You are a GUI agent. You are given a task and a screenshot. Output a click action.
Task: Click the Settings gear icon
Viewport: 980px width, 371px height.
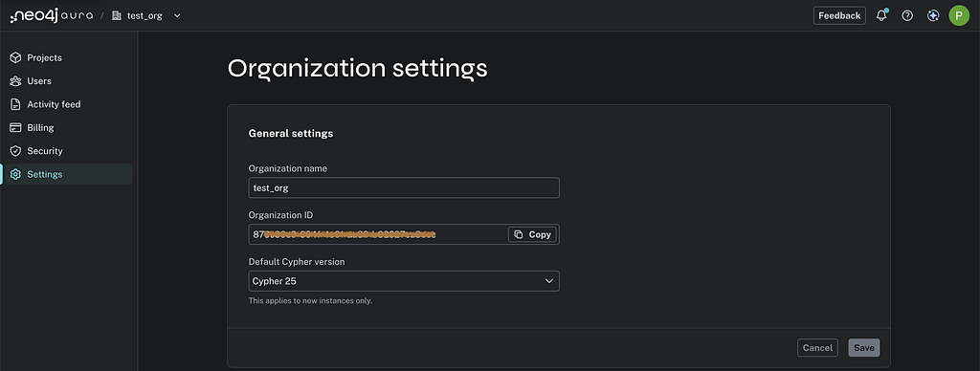click(15, 174)
